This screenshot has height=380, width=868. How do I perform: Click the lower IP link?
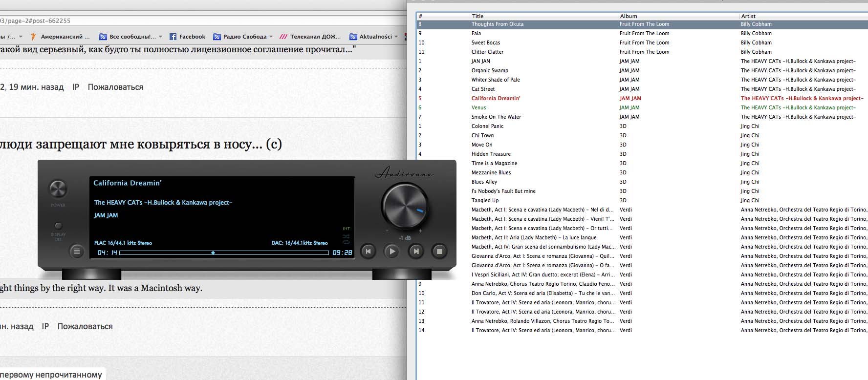point(45,326)
